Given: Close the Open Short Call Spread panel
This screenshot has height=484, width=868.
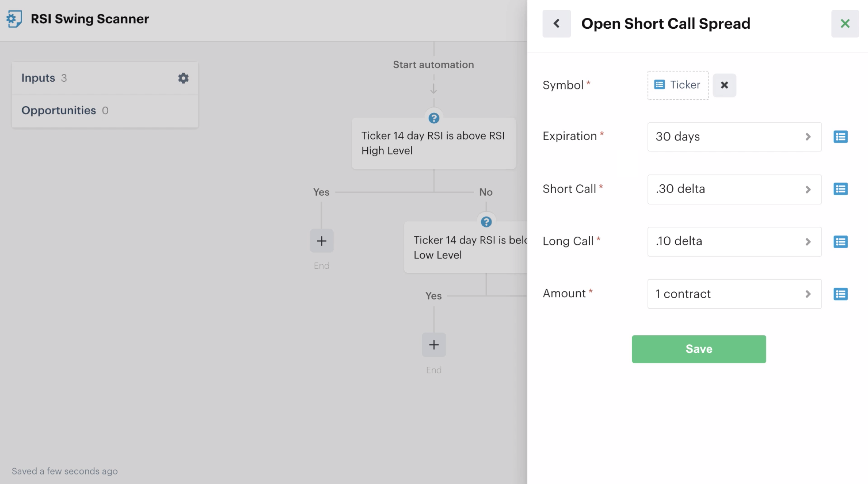Looking at the screenshot, I should (845, 24).
